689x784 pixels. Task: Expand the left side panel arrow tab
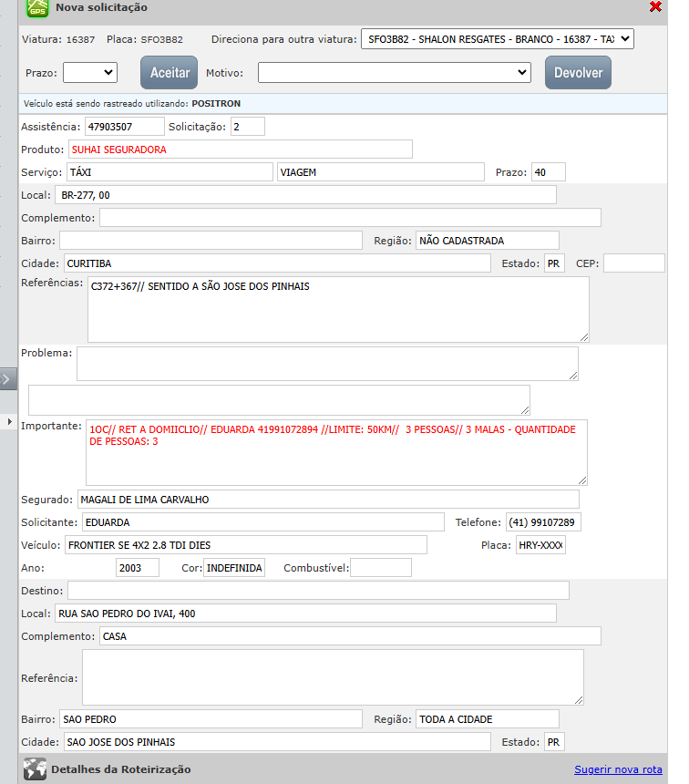(7, 379)
